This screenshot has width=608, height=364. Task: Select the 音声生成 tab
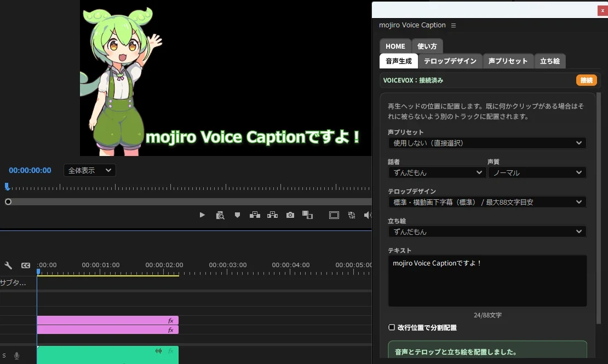click(399, 61)
